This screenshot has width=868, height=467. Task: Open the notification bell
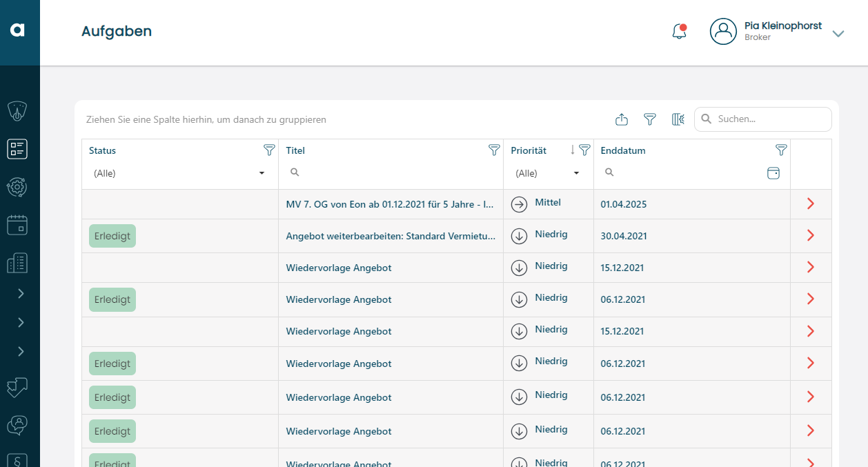[680, 32]
